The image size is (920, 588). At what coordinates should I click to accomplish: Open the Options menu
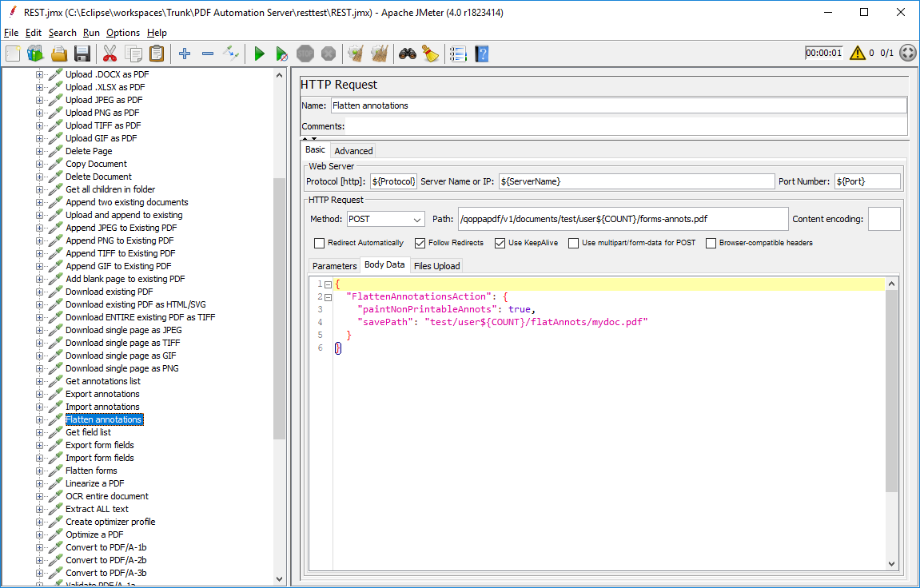122,33
